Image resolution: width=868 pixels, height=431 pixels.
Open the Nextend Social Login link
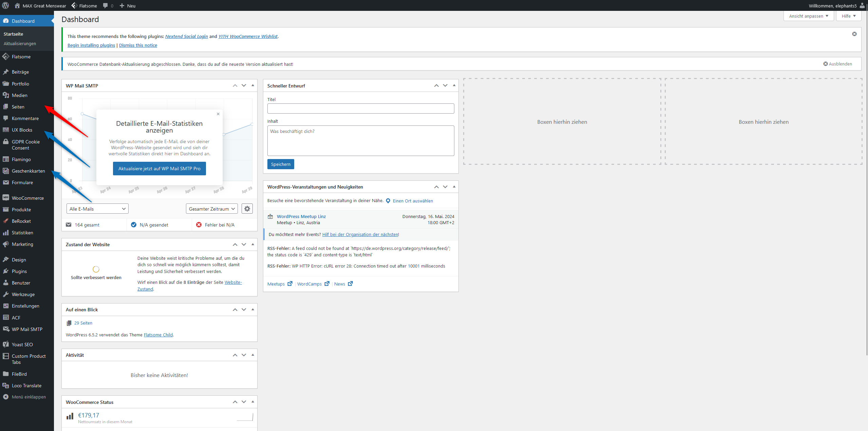(187, 36)
